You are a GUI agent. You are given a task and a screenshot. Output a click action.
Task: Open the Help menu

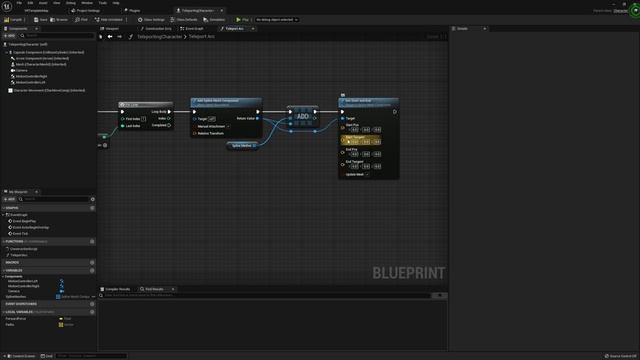click(116, 3)
